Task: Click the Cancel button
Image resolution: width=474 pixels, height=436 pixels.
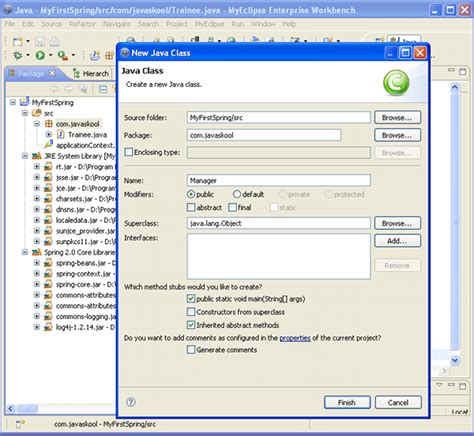Action: (398, 402)
